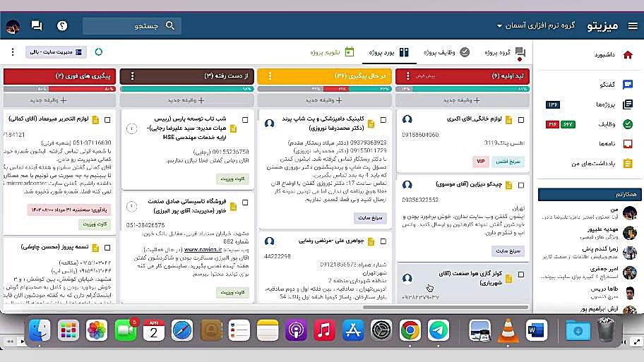Open the داشبورد (Dashboard) home icon in sidebar
This screenshot has height=362, width=644.
click(x=628, y=54)
